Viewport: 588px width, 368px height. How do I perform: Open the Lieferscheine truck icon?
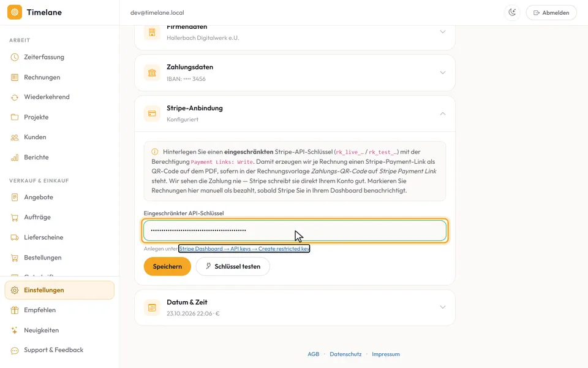coord(15,237)
